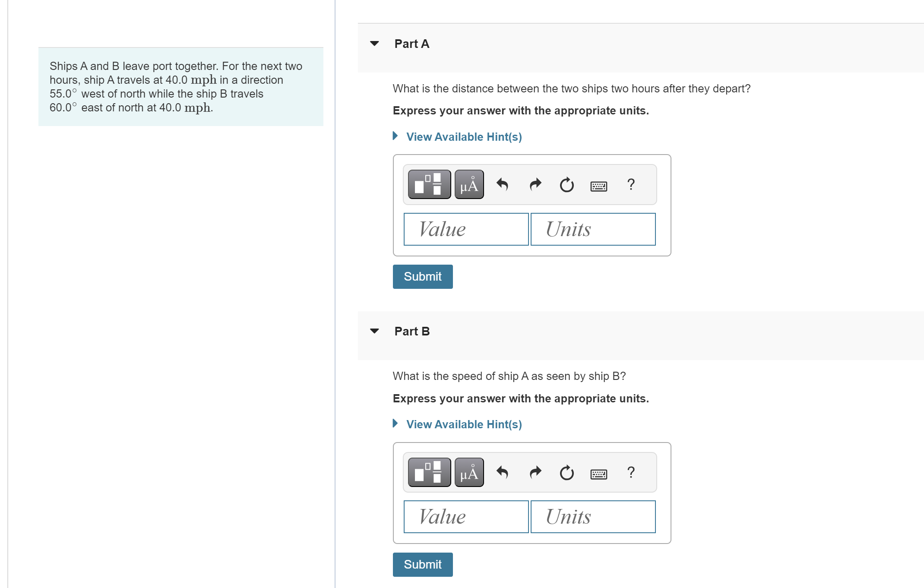Collapse the Part A section

pos(375,43)
